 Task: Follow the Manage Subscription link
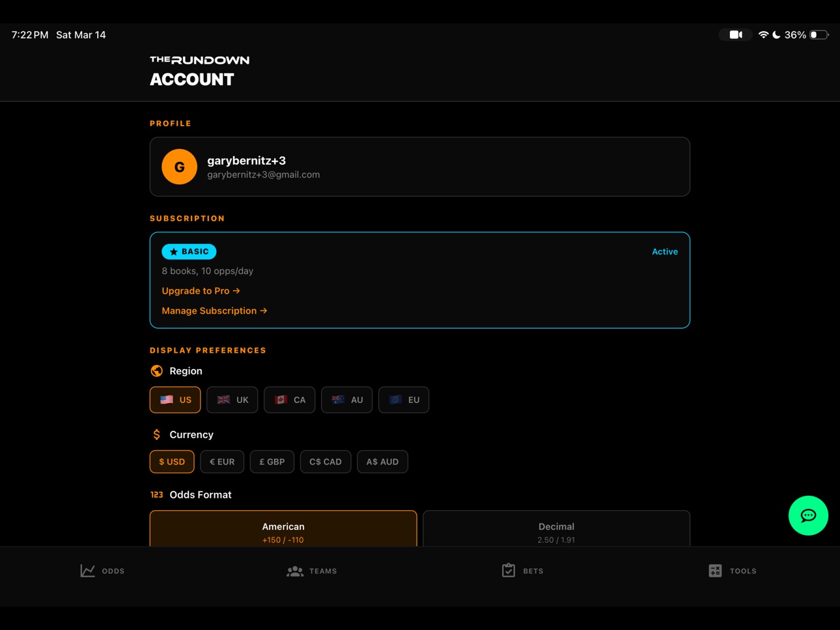click(214, 311)
